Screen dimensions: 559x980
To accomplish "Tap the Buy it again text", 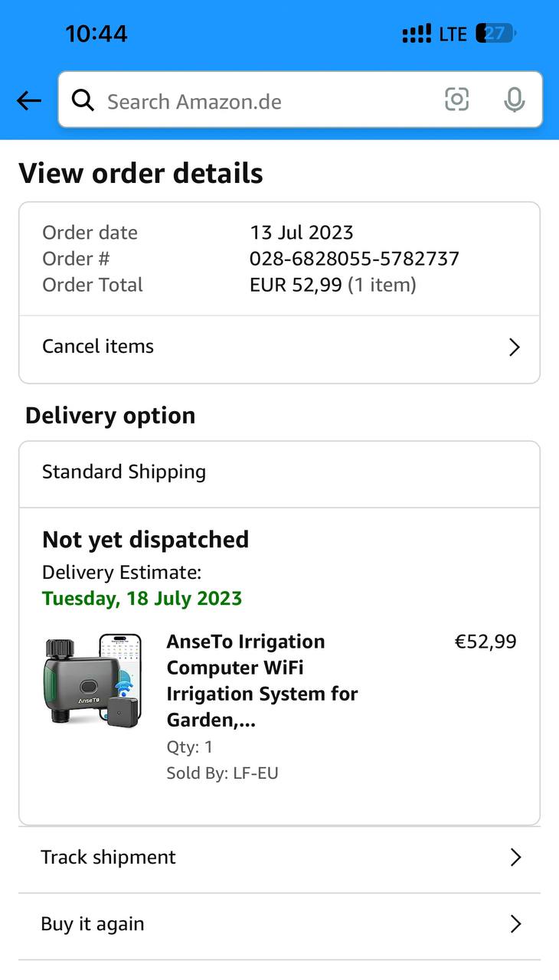I will tap(93, 924).
